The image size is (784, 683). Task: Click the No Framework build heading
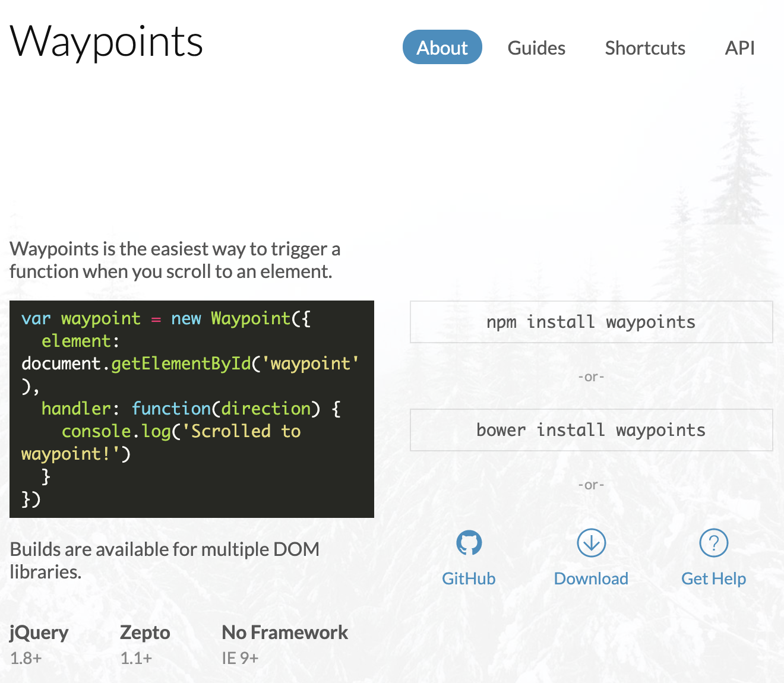pos(284,633)
